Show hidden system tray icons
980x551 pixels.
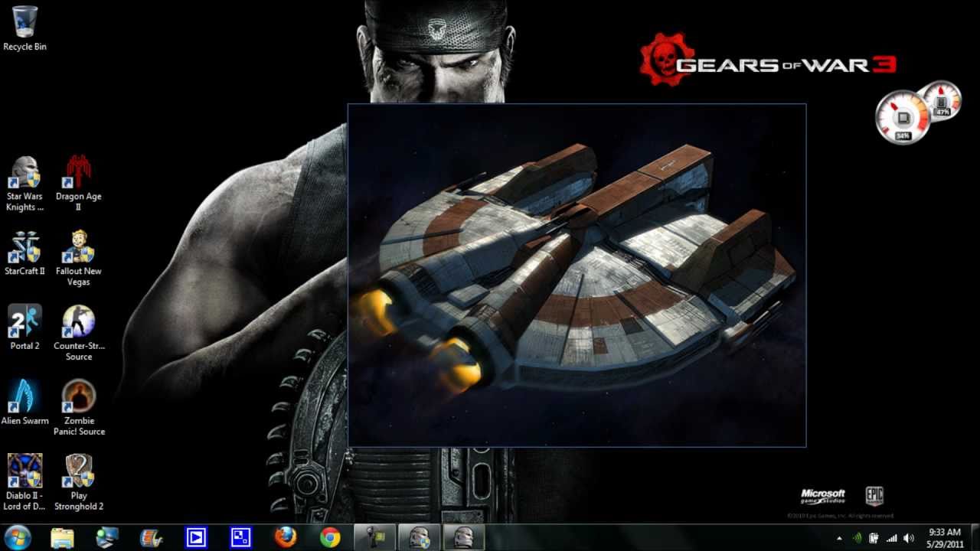coord(840,538)
